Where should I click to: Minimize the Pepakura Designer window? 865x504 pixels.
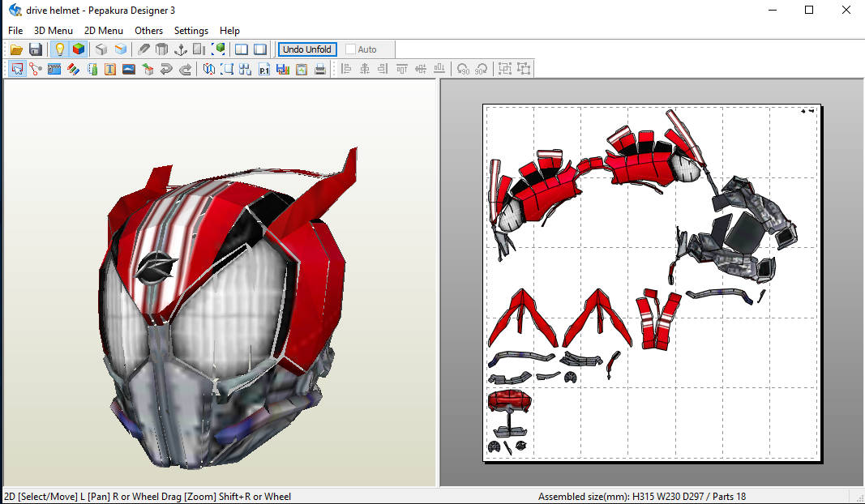[773, 10]
